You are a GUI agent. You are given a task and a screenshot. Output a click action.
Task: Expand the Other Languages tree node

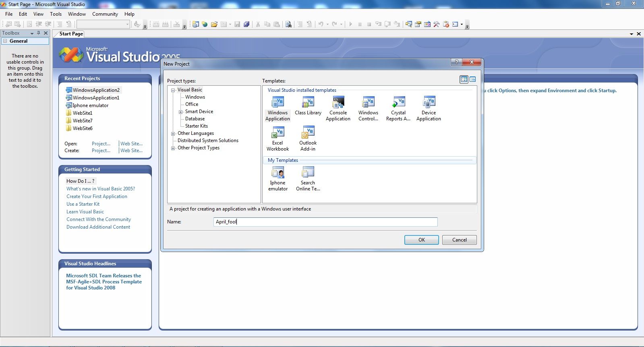pyautogui.click(x=173, y=134)
